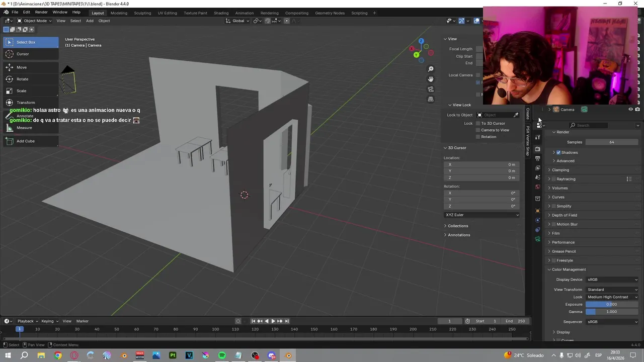The height and width of the screenshot is (362, 644).
Task: Open the View Transform Standard dropdown
Action: (612, 290)
